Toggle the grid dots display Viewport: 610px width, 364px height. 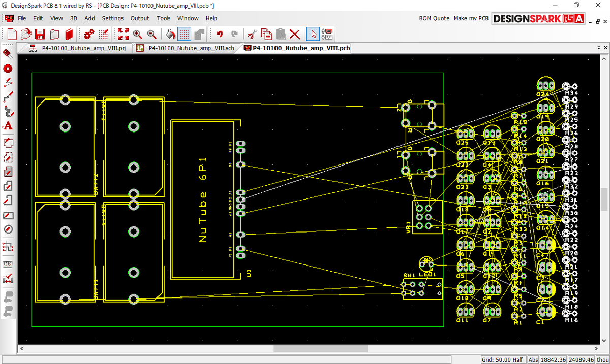click(x=184, y=34)
